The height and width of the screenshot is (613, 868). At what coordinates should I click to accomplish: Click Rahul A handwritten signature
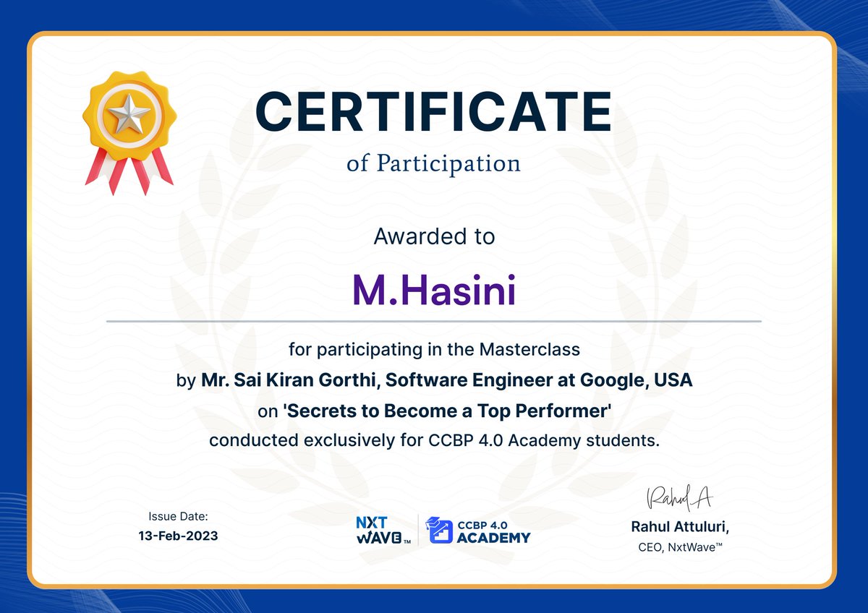pyautogui.click(x=679, y=498)
